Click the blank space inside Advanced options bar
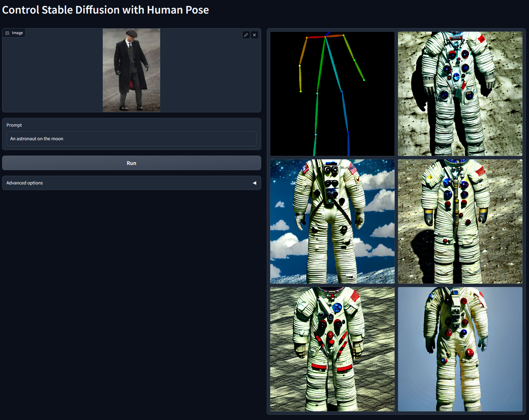Screen dimensions: 529x420 146,183
